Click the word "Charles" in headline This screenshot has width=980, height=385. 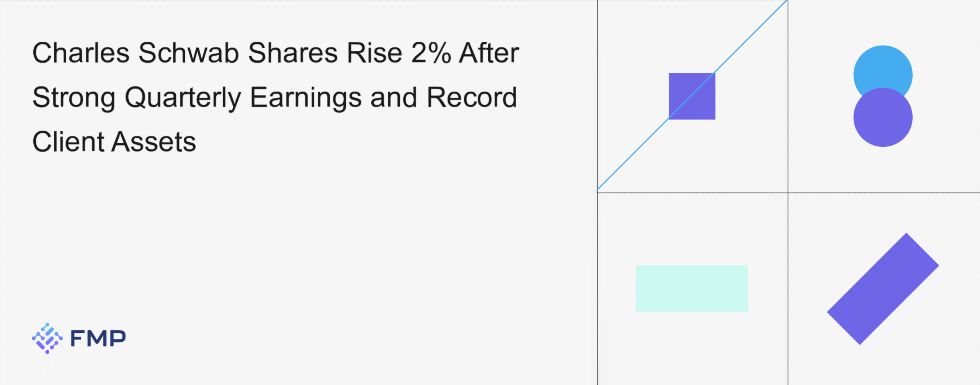pos(81,53)
